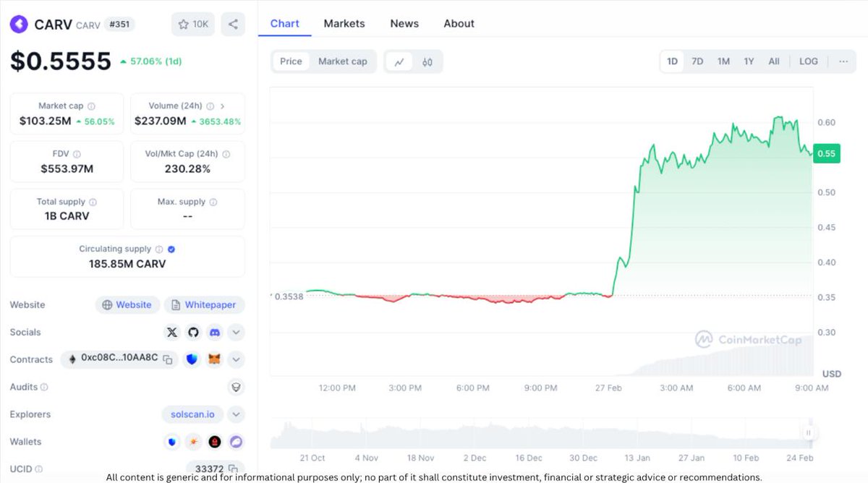Click the green 0.55 current price label
The height and width of the screenshot is (483, 868).
pyautogui.click(x=826, y=153)
